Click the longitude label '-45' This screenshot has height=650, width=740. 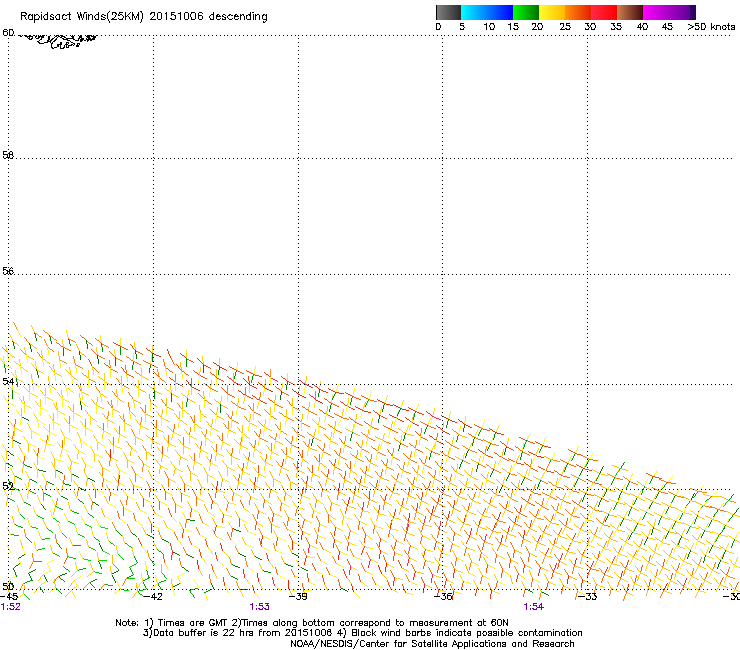click(x=8, y=596)
